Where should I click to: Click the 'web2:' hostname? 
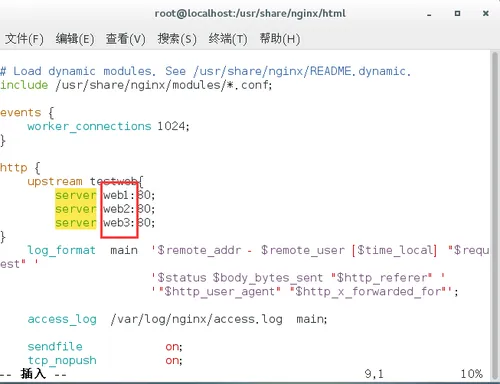(119, 209)
